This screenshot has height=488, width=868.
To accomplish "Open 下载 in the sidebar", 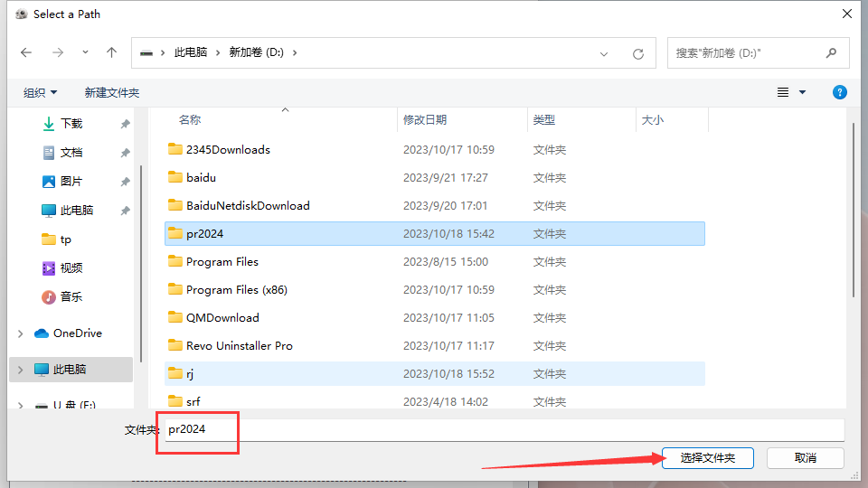I will click(71, 124).
